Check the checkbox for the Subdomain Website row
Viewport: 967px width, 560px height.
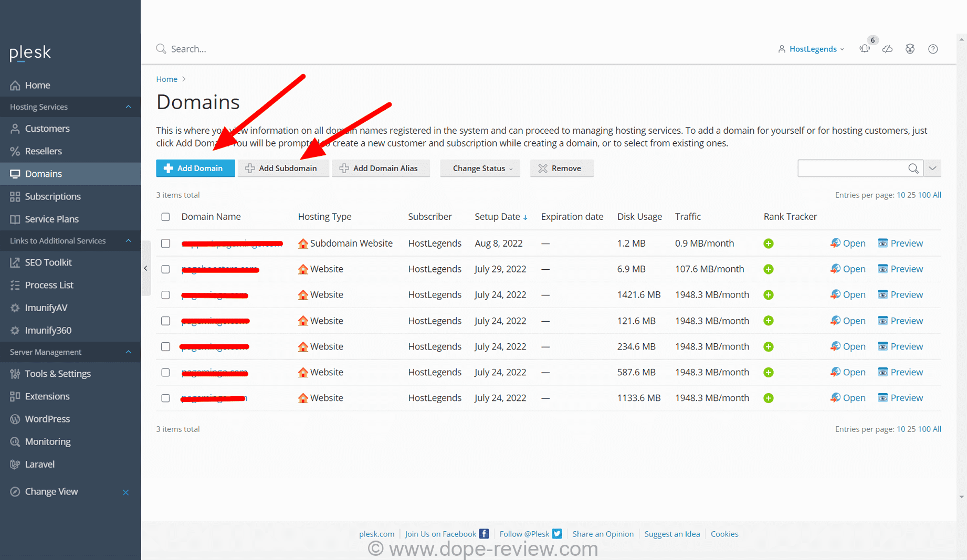tap(165, 243)
